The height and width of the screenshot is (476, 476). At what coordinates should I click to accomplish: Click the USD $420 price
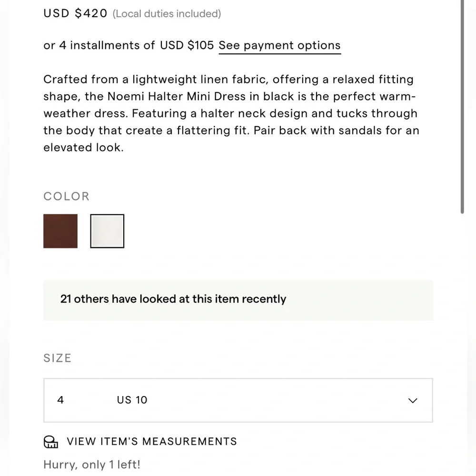pos(75,13)
